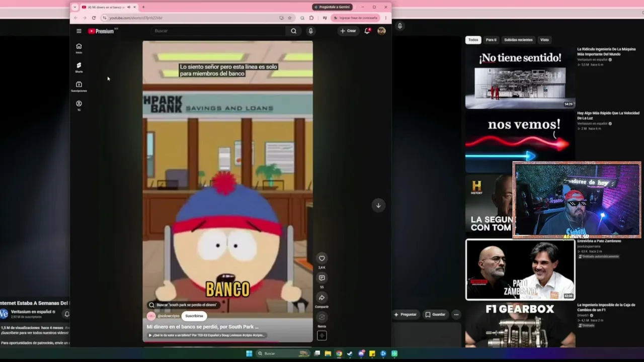Image resolution: width=644 pixels, height=362 pixels.
Task: Click the Crear button
Action: (348, 31)
